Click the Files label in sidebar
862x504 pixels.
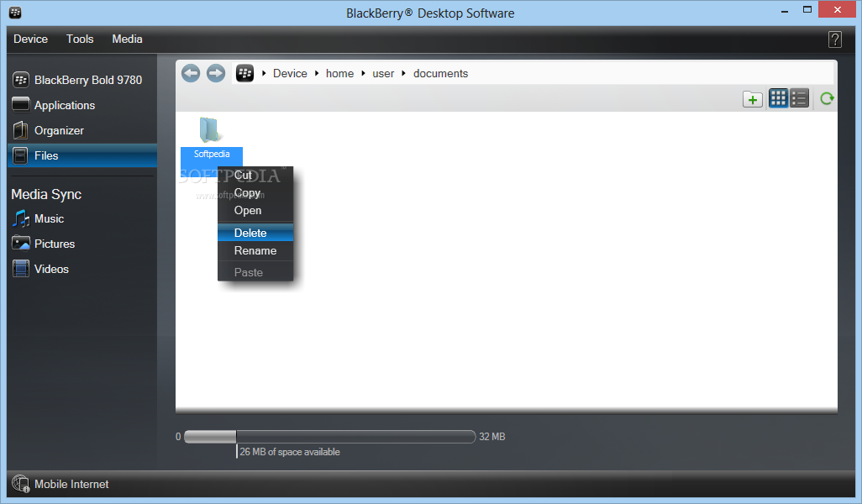[46, 156]
